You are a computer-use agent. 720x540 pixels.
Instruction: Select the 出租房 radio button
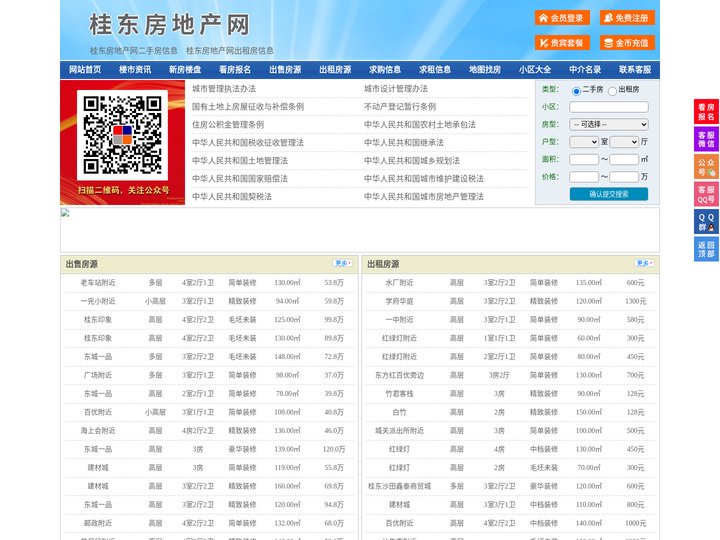[x=612, y=91]
